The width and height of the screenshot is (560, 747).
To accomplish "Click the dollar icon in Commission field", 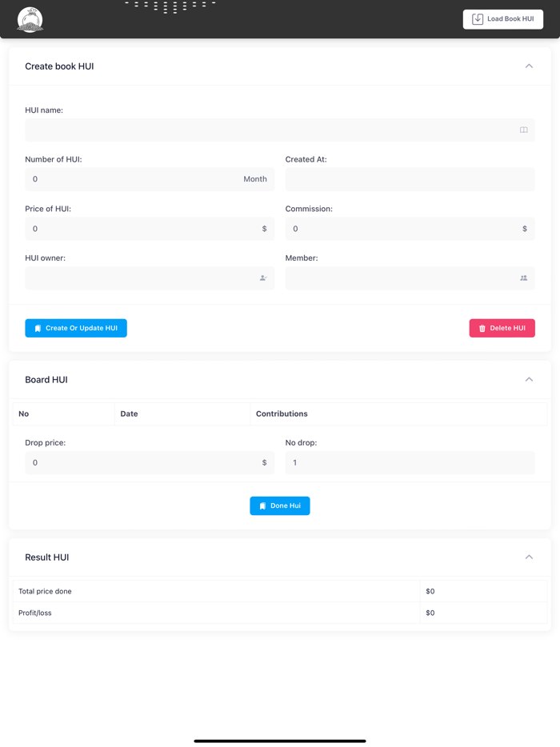I will click(x=525, y=229).
